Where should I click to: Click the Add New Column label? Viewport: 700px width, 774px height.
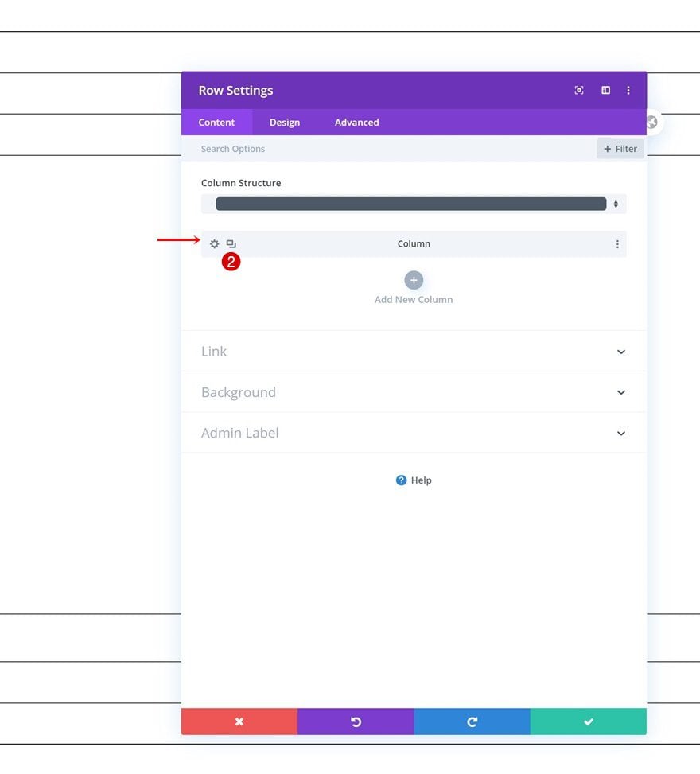pyautogui.click(x=414, y=300)
